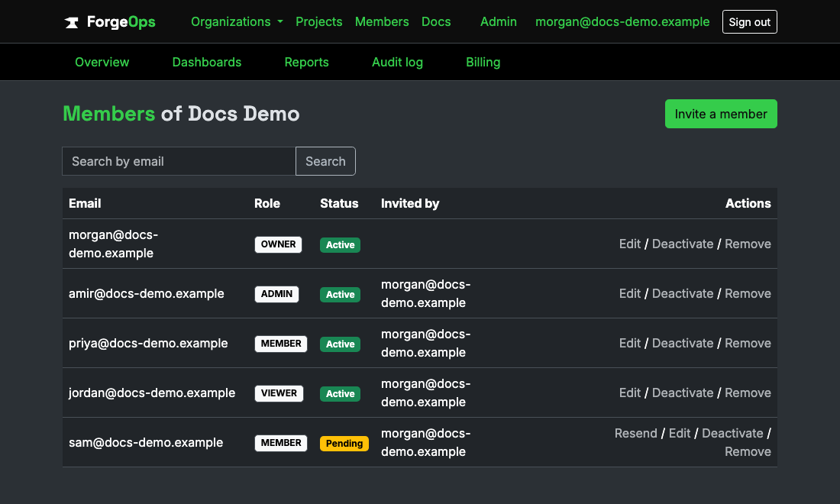The width and height of the screenshot is (840, 504).
Task: Open Members in the top navigation
Action: point(382,22)
